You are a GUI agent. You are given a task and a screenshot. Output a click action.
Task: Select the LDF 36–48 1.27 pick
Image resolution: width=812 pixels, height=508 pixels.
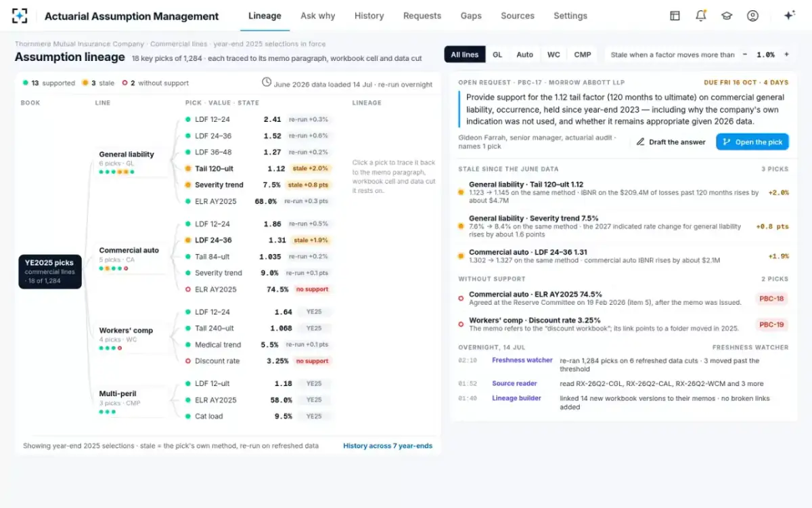click(259, 152)
